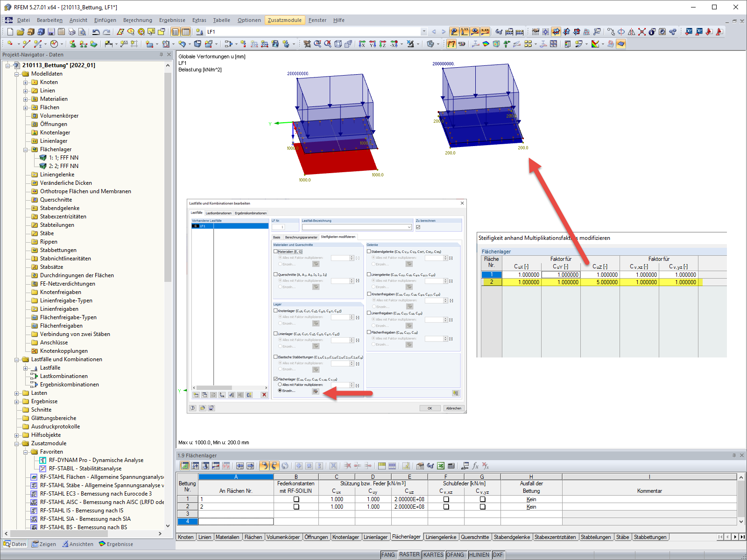
Task: Select the Einzeln radio button under Flächenlager
Action: [280, 391]
